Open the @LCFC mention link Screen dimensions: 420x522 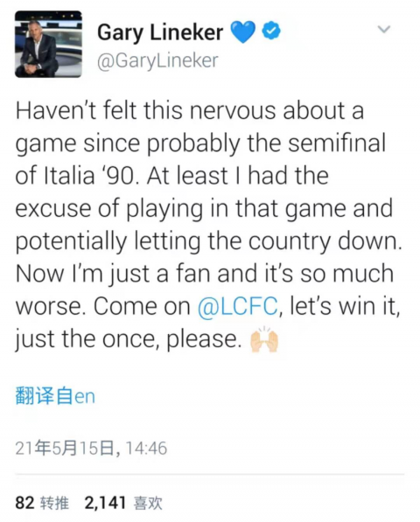pyautogui.click(x=237, y=306)
